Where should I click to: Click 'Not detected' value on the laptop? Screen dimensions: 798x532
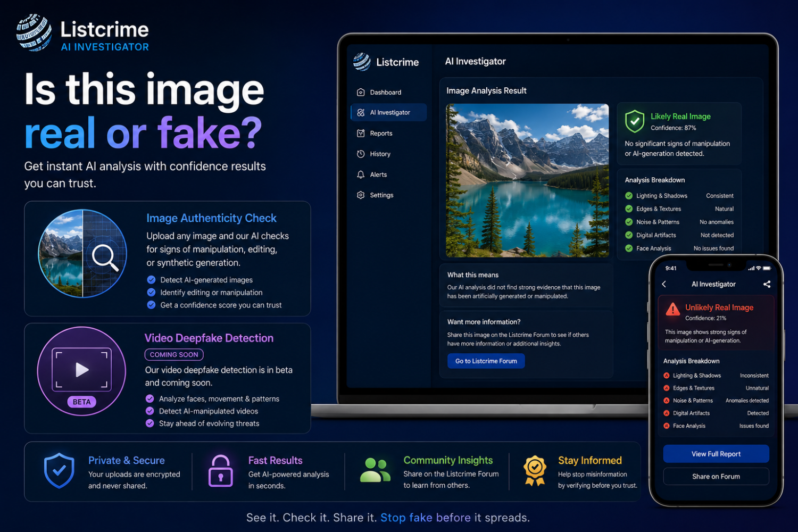(x=717, y=235)
